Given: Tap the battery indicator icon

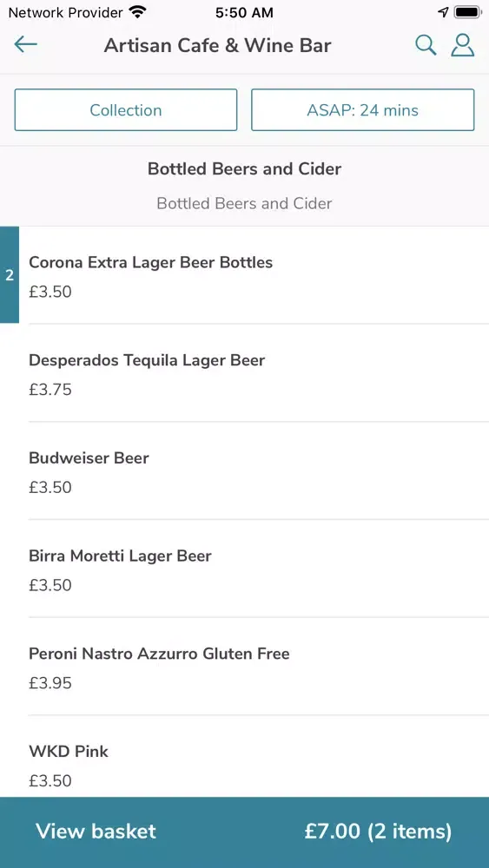Looking at the screenshot, I should (x=467, y=11).
